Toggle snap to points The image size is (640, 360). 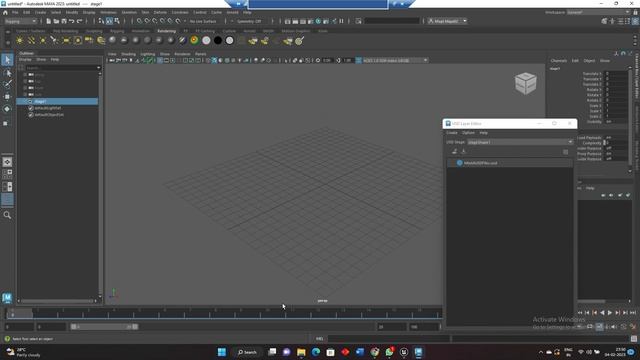coord(155,21)
